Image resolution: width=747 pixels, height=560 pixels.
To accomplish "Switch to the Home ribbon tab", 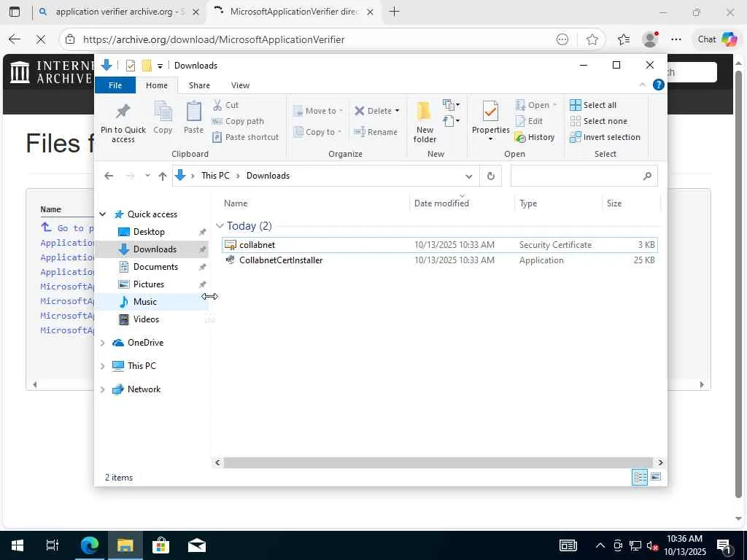I will pos(157,85).
